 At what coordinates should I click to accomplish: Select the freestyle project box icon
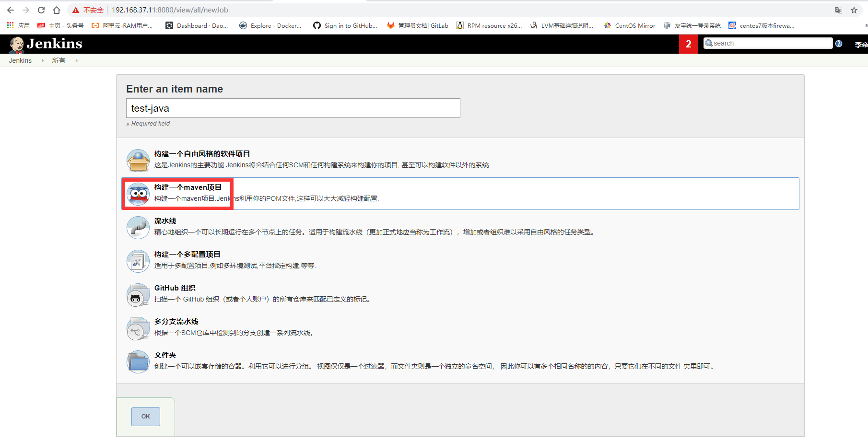pos(138,160)
